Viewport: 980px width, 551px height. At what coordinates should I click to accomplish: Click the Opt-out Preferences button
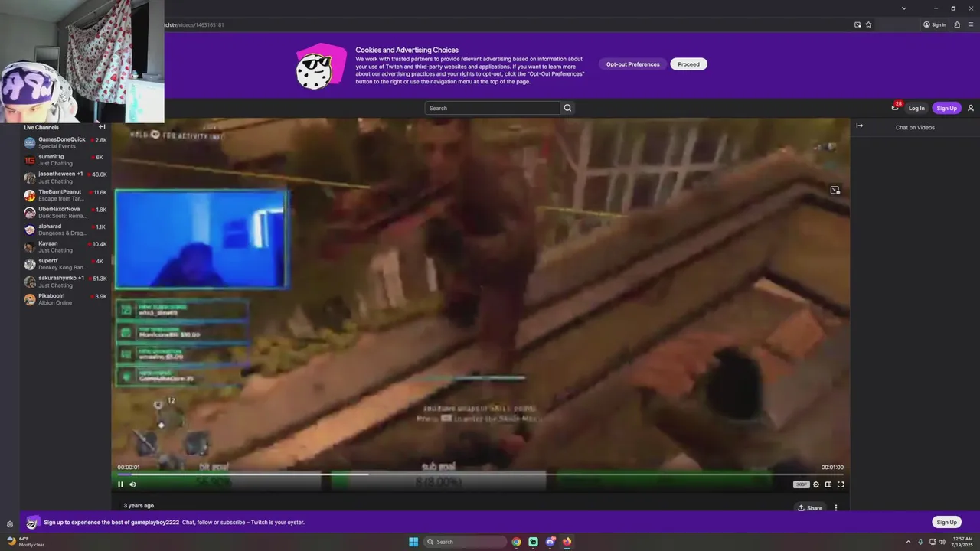[x=632, y=64]
